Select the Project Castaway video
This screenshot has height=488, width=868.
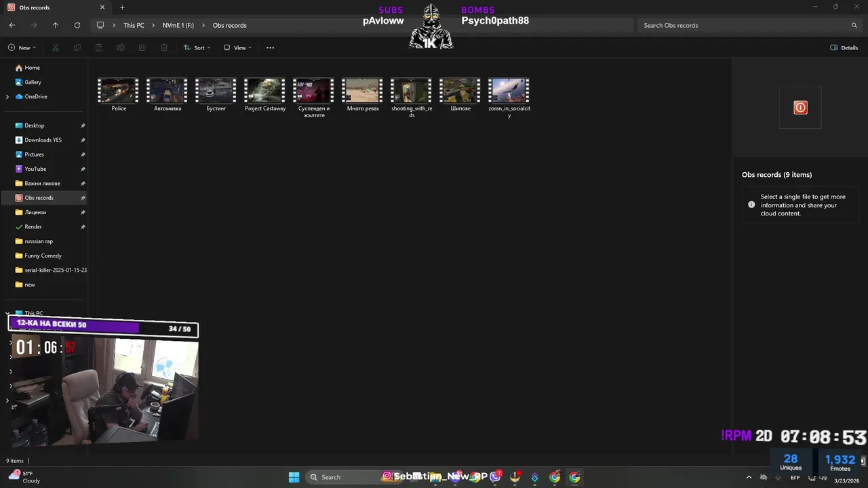[x=265, y=94]
